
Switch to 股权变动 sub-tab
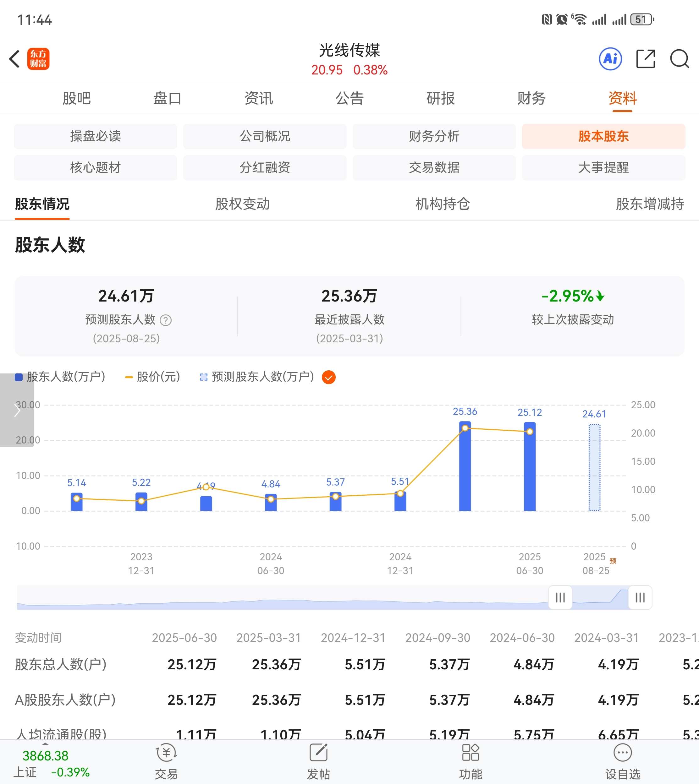[x=242, y=204]
